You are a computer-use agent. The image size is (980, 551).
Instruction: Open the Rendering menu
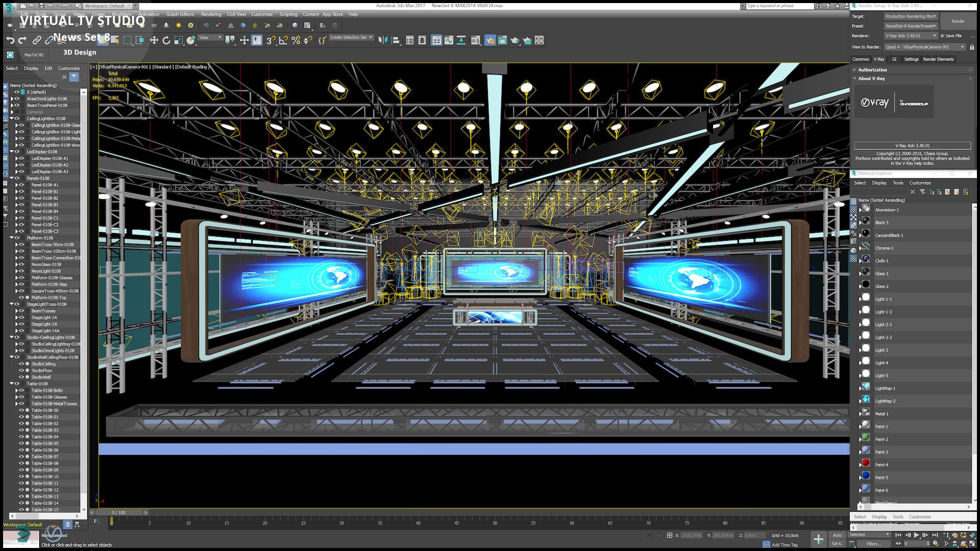tap(211, 14)
